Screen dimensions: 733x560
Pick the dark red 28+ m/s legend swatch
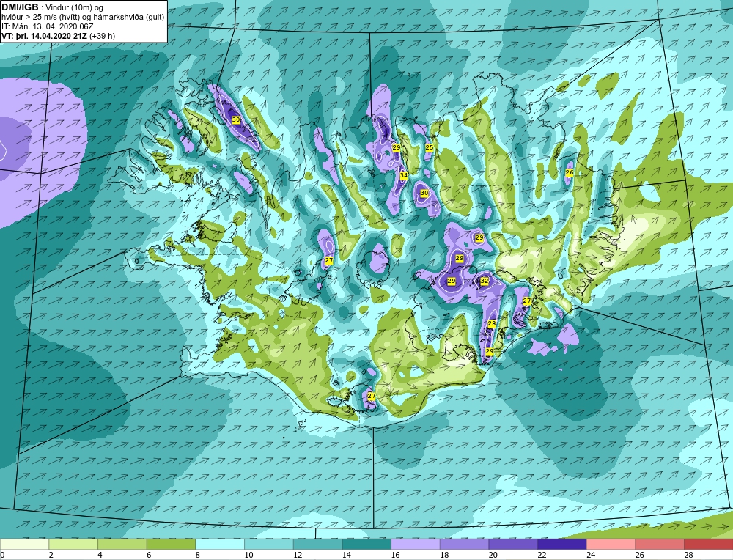[708, 545]
